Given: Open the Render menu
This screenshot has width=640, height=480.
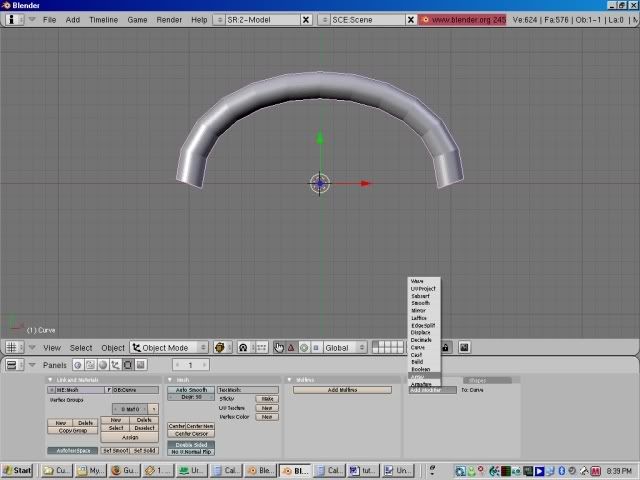Looking at the screenshot, I should pyautogui.click(x=169, y=20).
